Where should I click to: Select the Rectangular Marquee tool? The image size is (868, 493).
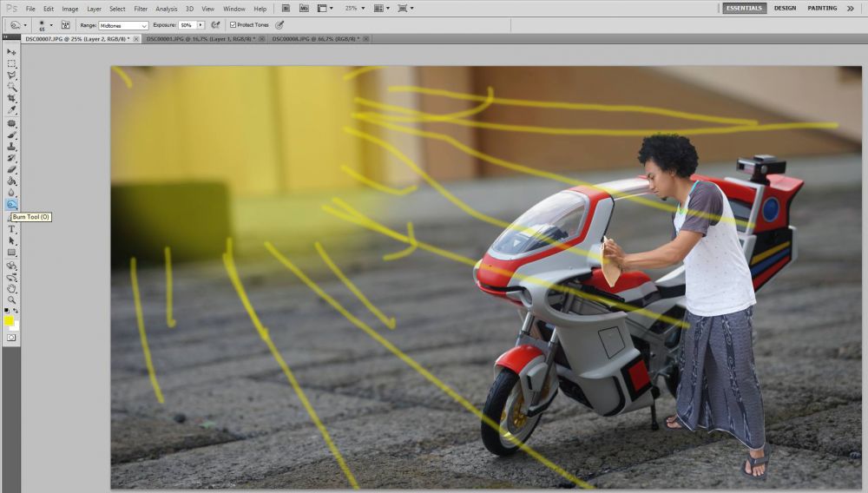(11, 63)
